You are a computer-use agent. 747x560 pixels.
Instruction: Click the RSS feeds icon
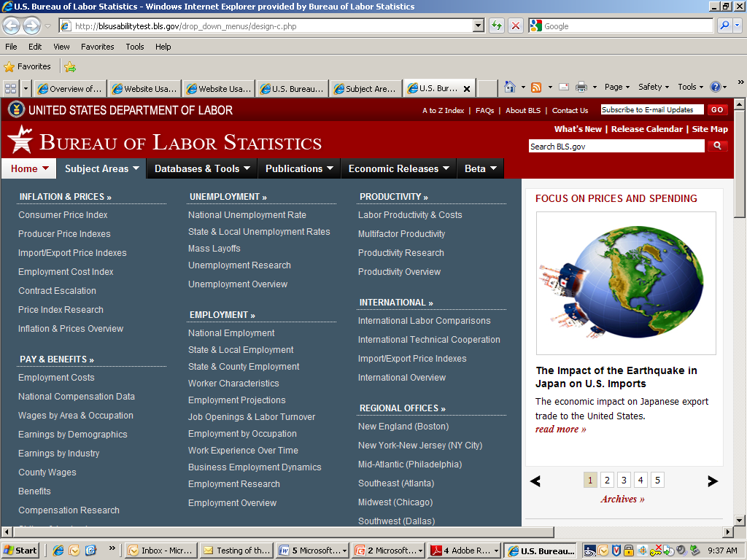pyautogui.click(x=536, y=87)
